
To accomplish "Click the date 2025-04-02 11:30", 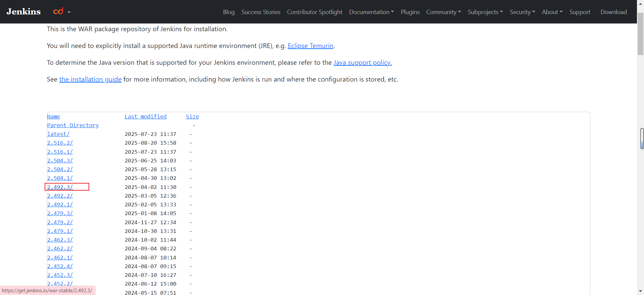I will (151, 187).
